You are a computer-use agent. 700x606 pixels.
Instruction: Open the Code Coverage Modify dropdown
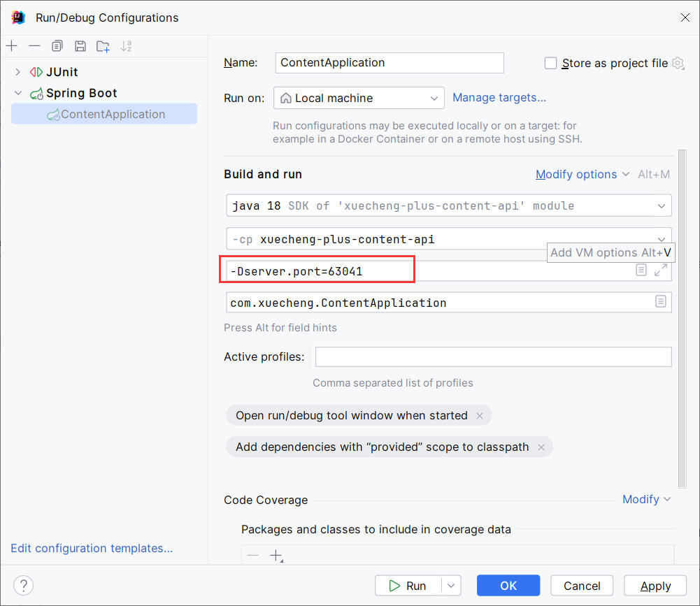tap(646, 499)
